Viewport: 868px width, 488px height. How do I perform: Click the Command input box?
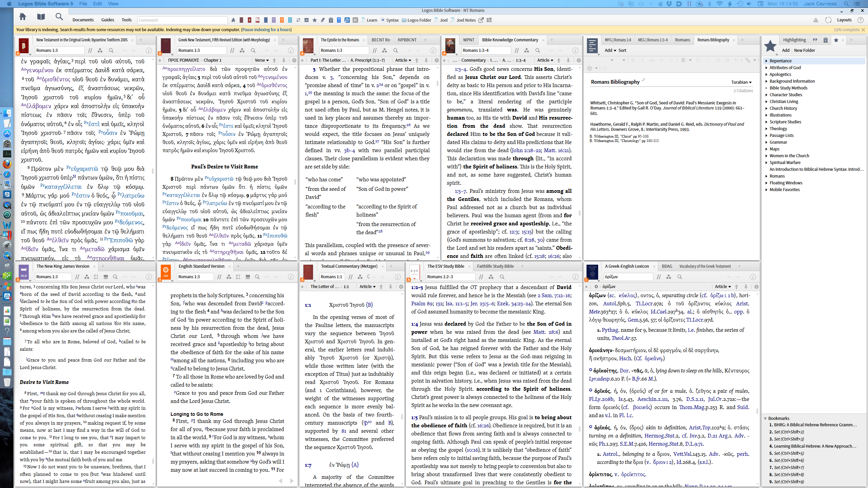coord(182,20)
